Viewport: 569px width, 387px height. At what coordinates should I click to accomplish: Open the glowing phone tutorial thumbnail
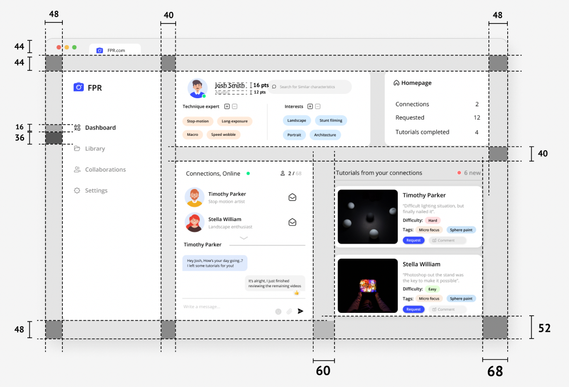coord(368,286)
